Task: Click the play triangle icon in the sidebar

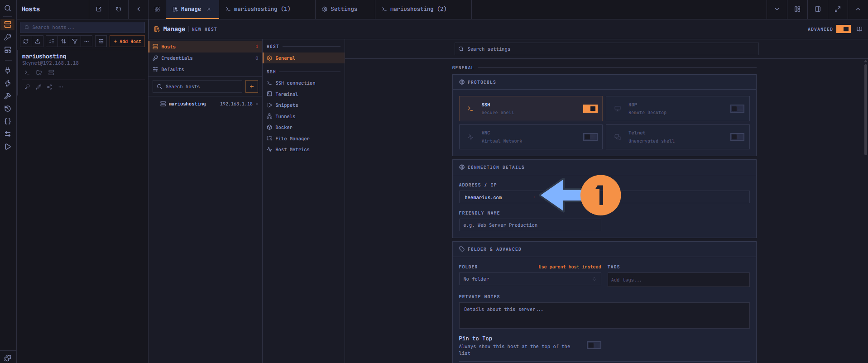Action: (8, 147)
